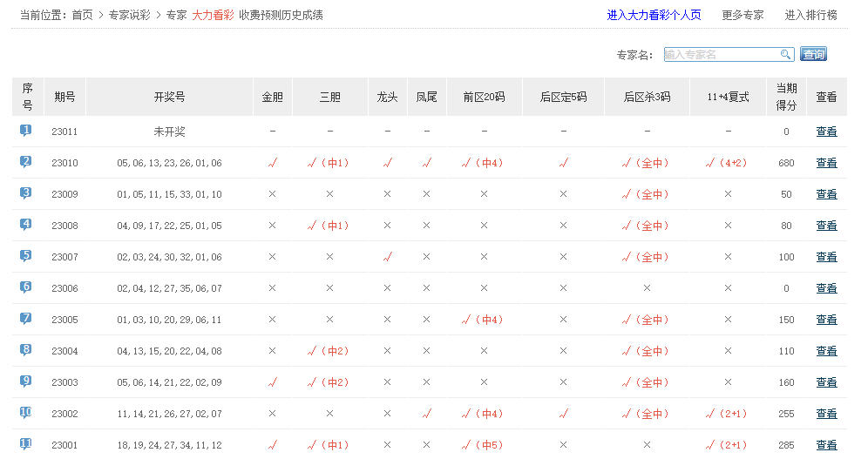Click row number 5 badge icon

26,256
